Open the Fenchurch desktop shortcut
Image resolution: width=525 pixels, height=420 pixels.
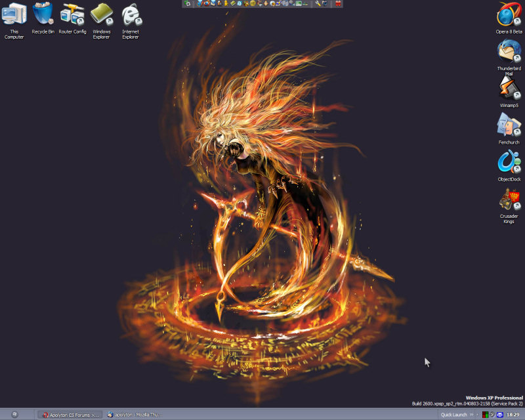click(509, 125)
